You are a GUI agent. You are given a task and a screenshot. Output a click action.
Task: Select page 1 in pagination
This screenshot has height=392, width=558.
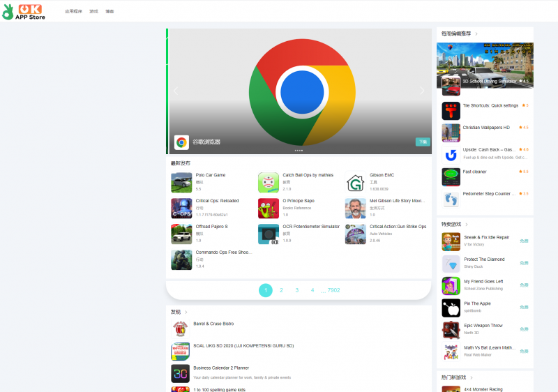coord(266,290)
